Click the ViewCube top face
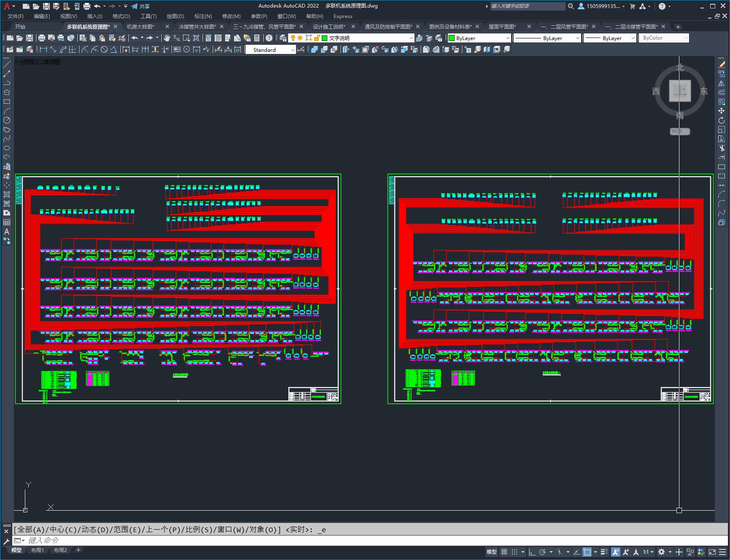The image size is (730, 560). (680, 91)
